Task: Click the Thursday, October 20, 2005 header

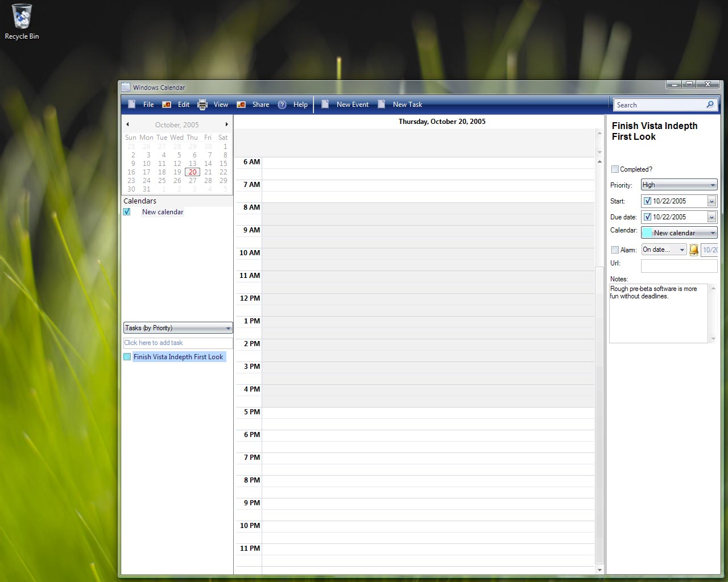Action: (442, 122)
